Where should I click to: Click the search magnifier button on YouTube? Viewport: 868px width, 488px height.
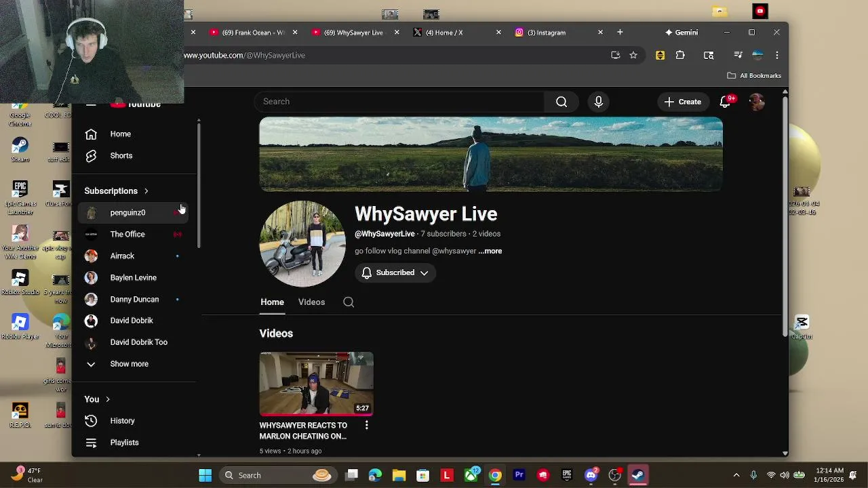tap(561, 102)
